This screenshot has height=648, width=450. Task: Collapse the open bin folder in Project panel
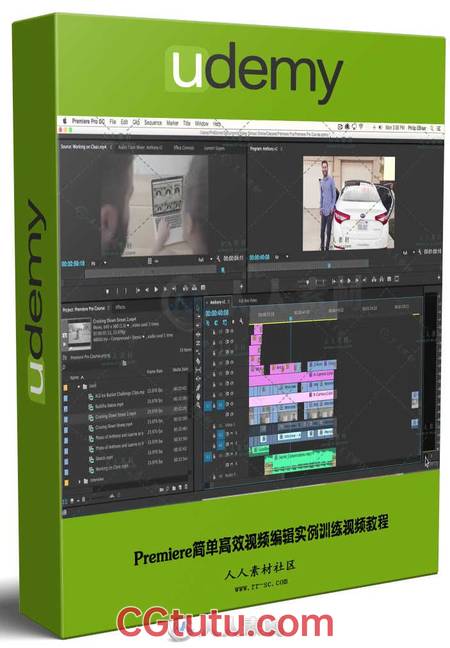tap(79, 386)
